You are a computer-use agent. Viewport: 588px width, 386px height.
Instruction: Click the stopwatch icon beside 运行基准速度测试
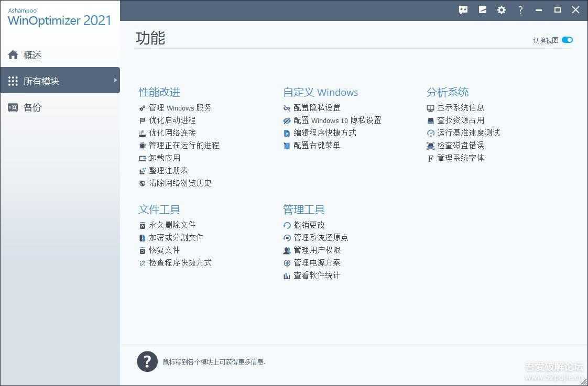[x=430, y=133]
